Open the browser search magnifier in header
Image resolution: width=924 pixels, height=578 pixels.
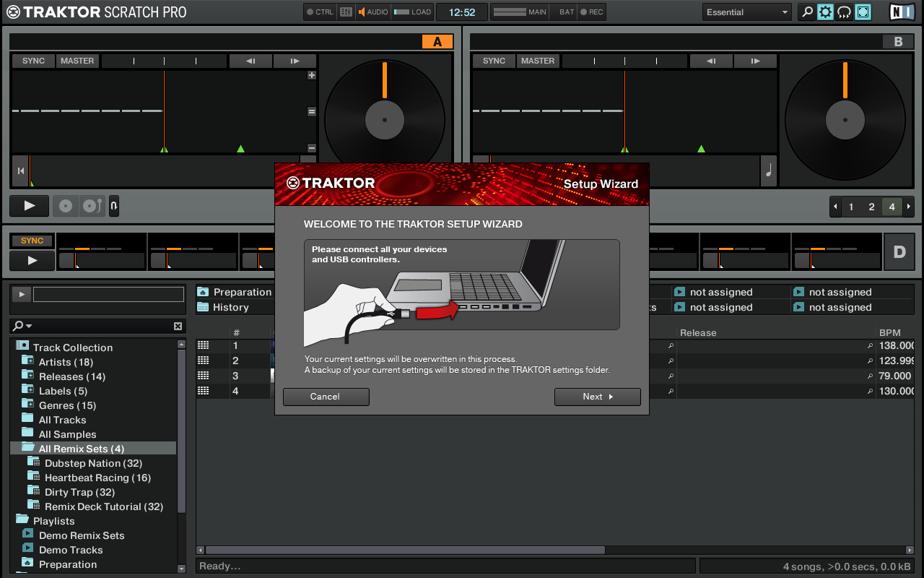coord(807,12)
